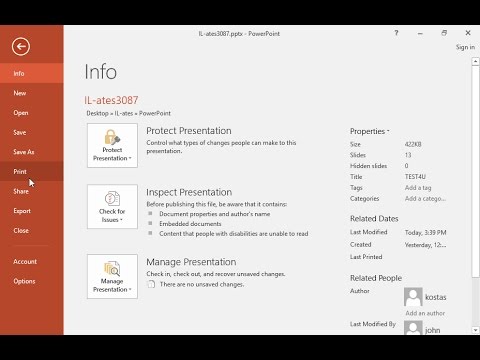Image resolution: width=480 pixels, height=360 pixels.
Task: Click the john avatar under Last Modified By
Action: click(413, 328)
